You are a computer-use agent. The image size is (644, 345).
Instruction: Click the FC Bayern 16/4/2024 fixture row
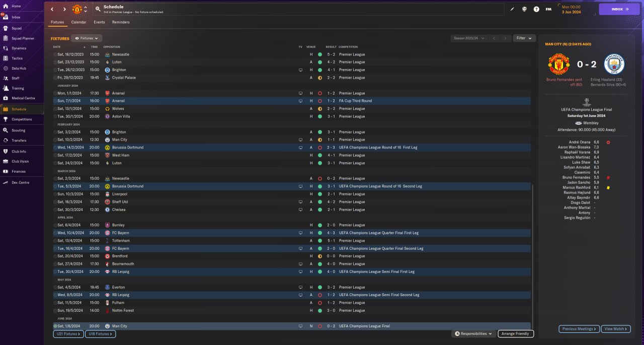tap(292, 248)
